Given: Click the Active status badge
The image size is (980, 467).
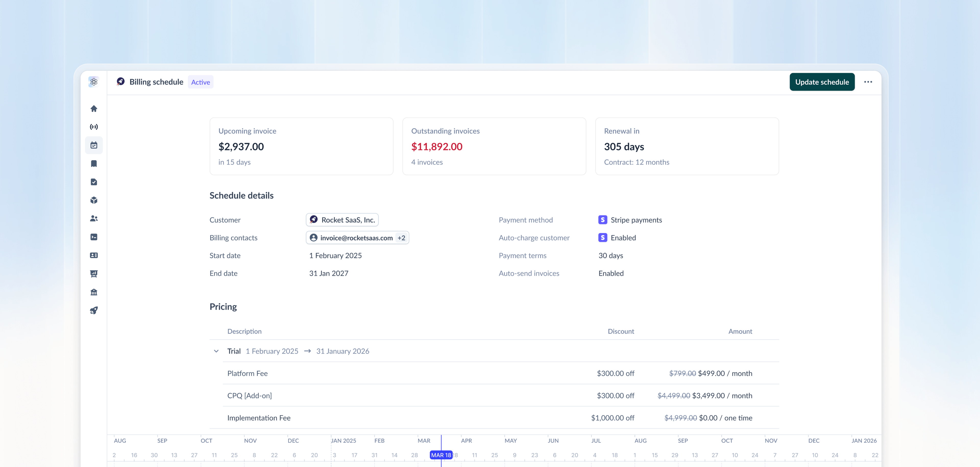Looking at the screenshot, I should (201, 82).
